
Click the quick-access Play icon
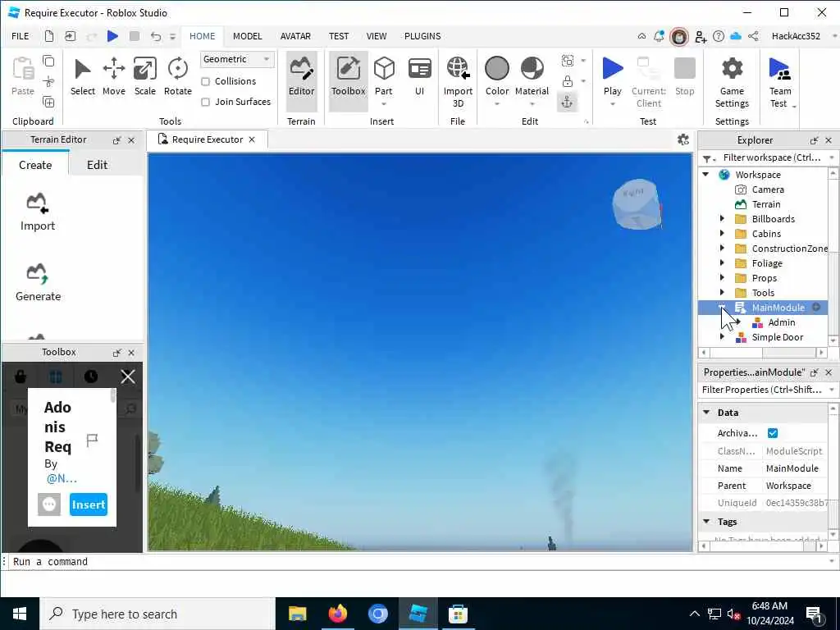[x=112, y=36]
